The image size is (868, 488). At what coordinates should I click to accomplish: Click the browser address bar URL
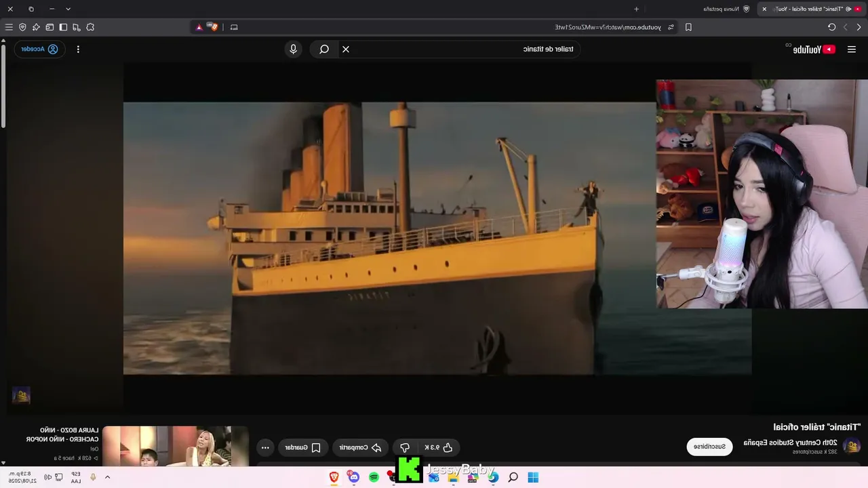click(608, 27)
